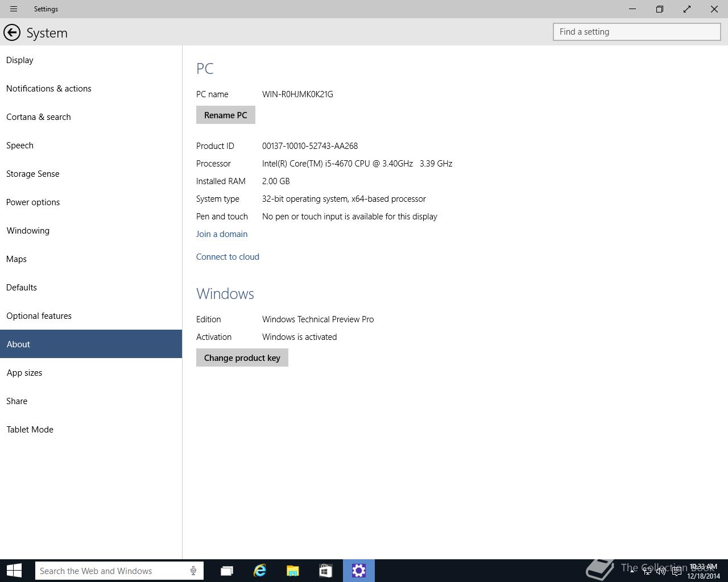Open App sizes
Viewport: 728px width, 582px height.
point(91,372)
